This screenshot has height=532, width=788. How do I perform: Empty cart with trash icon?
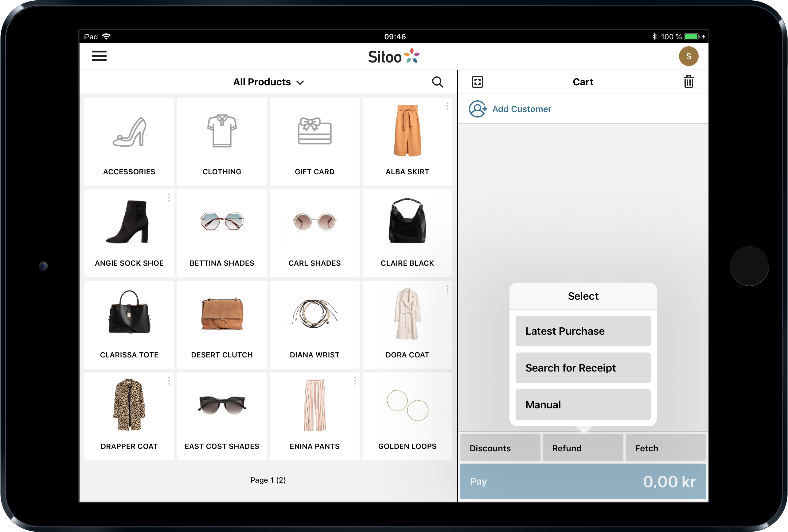(x=688, y=82)
